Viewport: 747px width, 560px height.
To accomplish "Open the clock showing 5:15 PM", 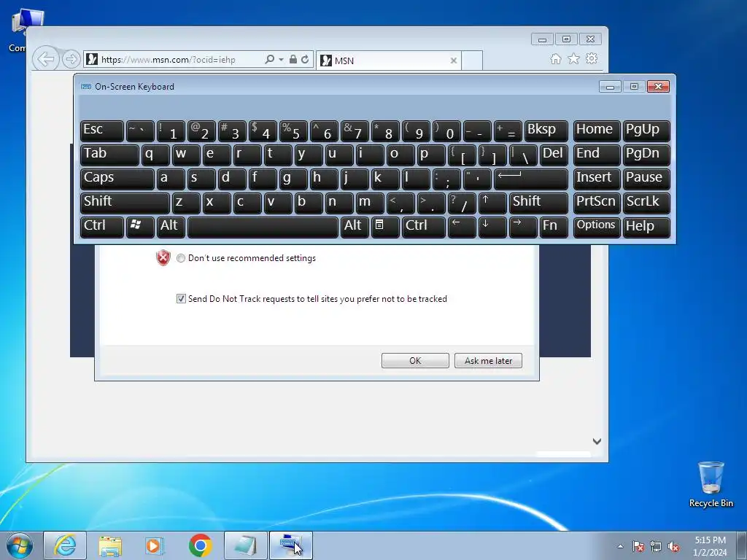I will [x=710, y=546].
